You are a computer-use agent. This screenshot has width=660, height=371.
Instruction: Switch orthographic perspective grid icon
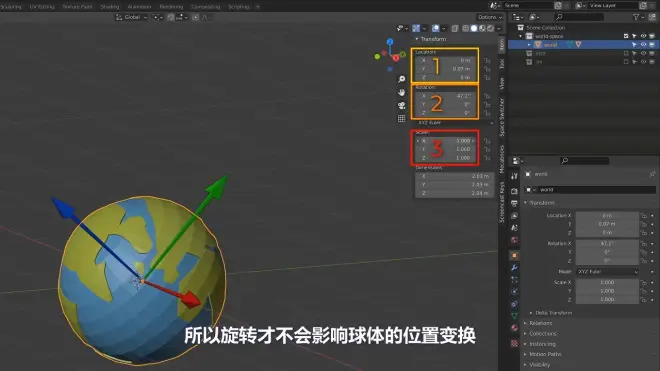[x=402, y=118]
